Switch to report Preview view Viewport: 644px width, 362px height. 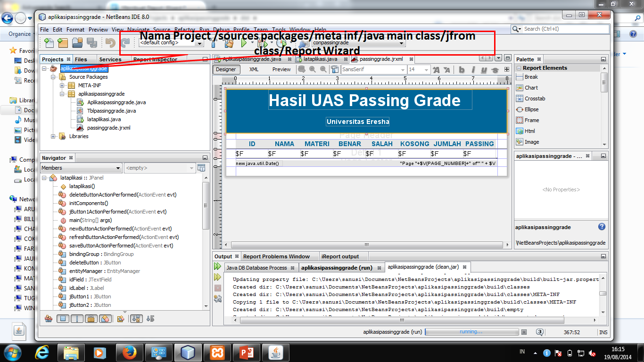click(x=281, y=69)
